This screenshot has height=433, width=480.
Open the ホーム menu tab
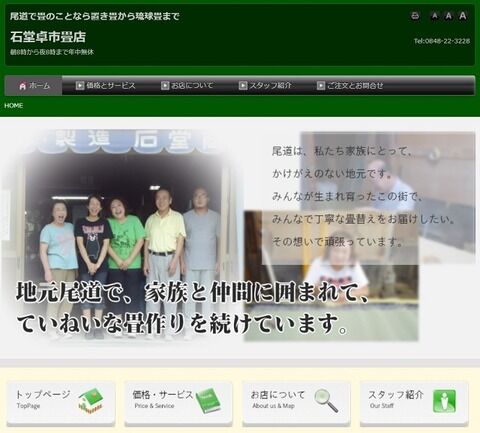(34, 86)
